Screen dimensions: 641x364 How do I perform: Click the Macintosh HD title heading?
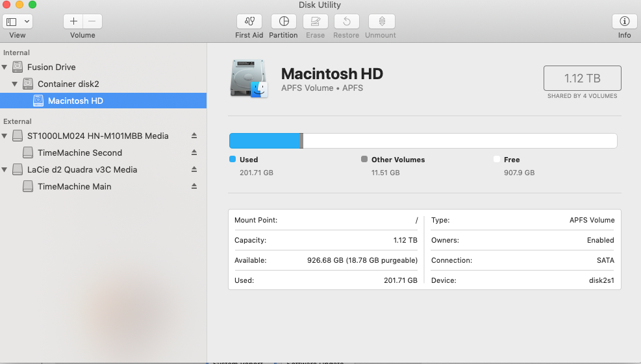click(x=332, y=74)
